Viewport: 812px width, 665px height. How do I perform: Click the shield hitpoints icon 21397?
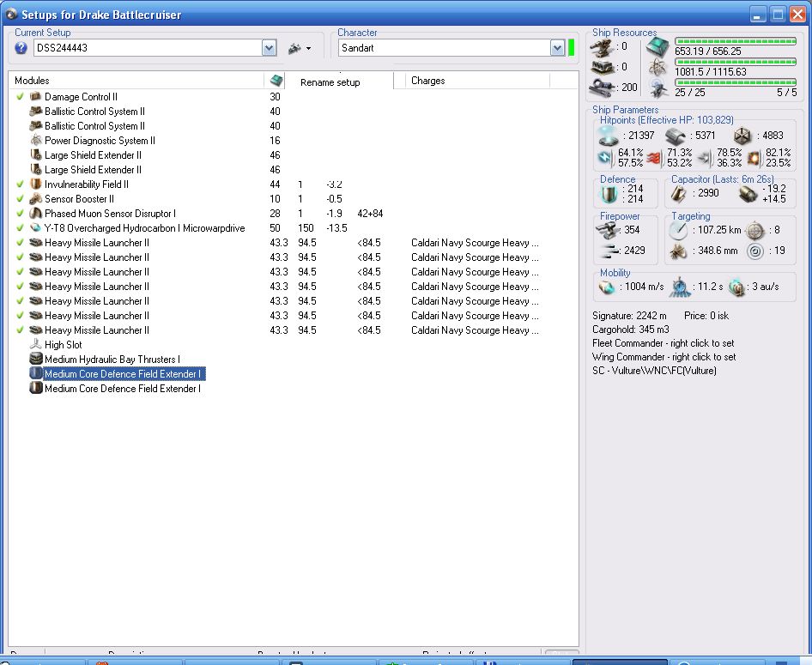(x=608, y=136)
